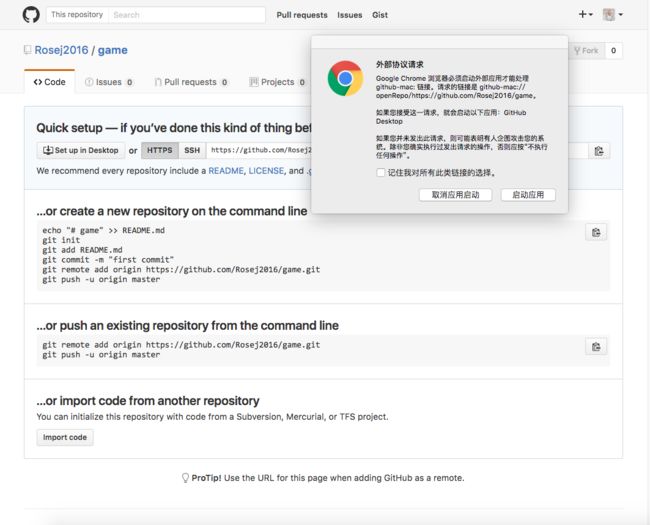Open the 'This repository' search scope selector
The width and height of the screenshot is (650, 525).
pyautogui.click(x=77, y=15)
